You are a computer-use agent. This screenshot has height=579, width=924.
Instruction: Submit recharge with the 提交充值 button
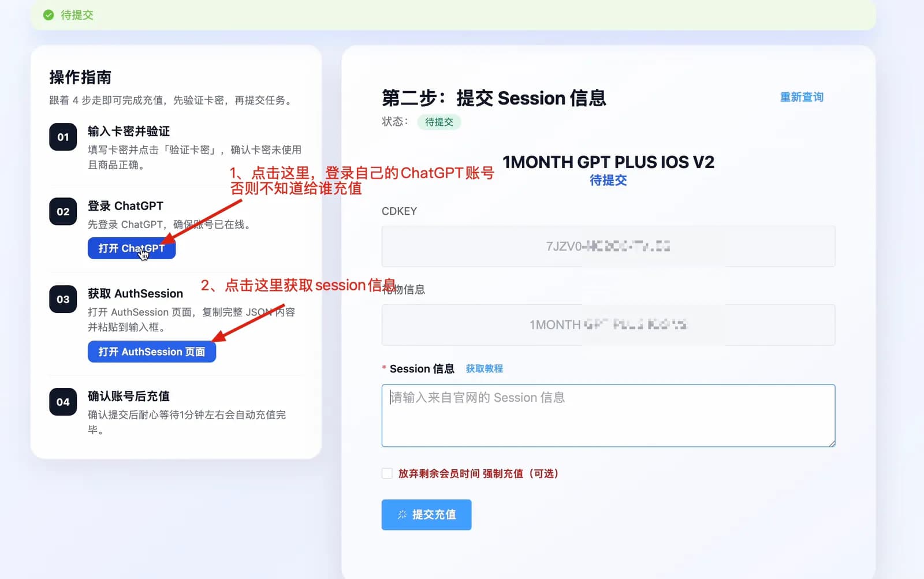click(x=426, y=514)
